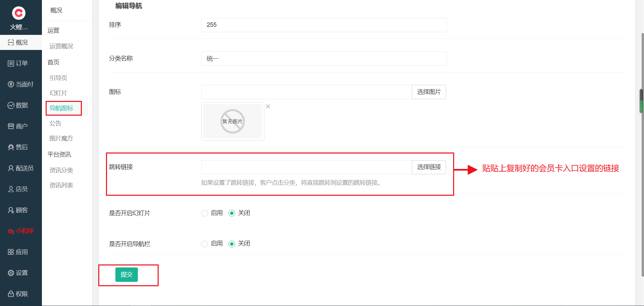644x306 pixels.
Task: Click the 暂无图片 placeholder thumbnail
Action: coord(232,121)
